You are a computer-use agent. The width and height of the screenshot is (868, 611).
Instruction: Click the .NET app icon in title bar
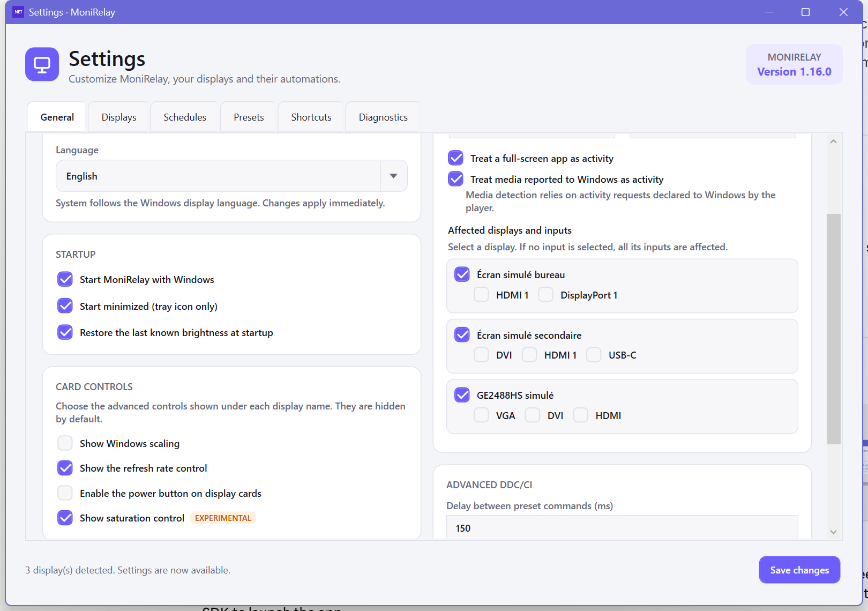tap(18, 12)
